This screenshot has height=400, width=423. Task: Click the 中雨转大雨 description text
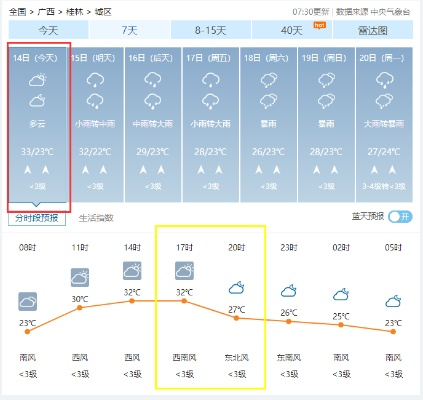(153, 124)
